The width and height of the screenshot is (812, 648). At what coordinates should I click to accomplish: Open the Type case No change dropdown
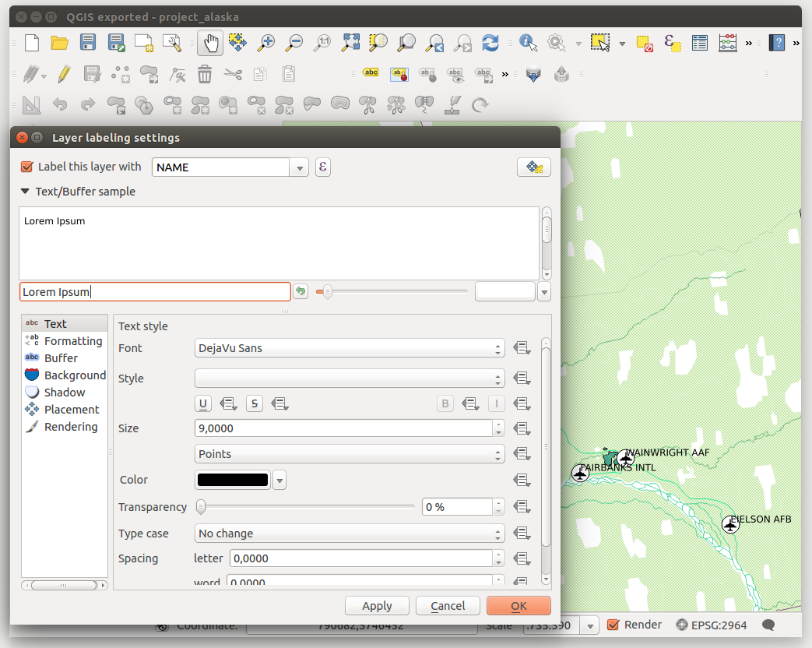click(349, 534)
